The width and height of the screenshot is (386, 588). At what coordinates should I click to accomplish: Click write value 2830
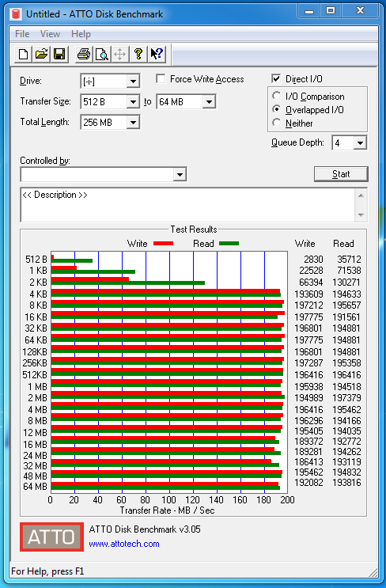click(x=313, y=259)
